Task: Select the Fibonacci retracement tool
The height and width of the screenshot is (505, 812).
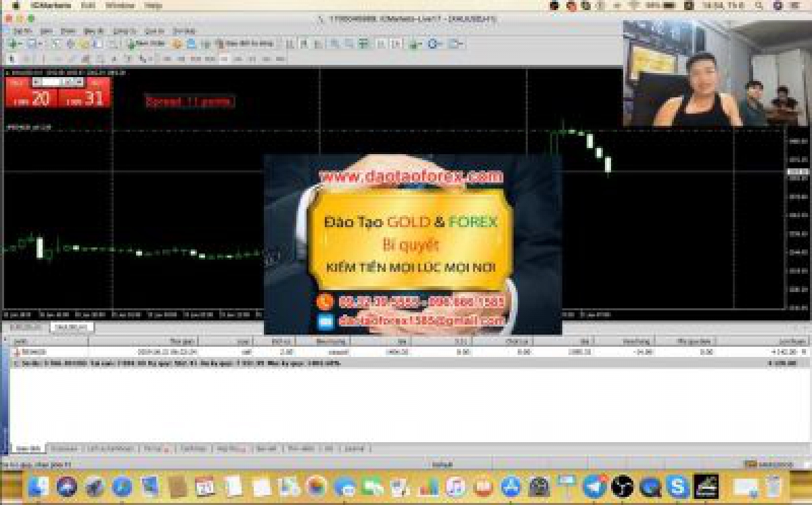Action: [x=99, y=59]
